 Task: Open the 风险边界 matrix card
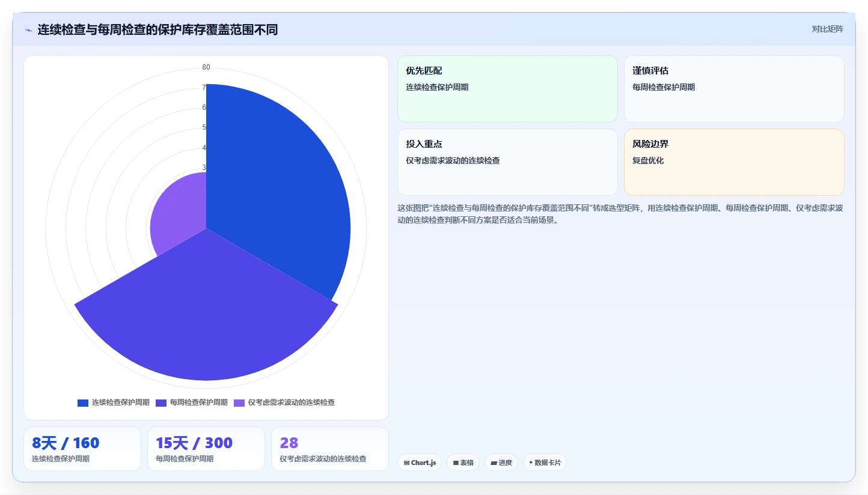pos(734,162)
